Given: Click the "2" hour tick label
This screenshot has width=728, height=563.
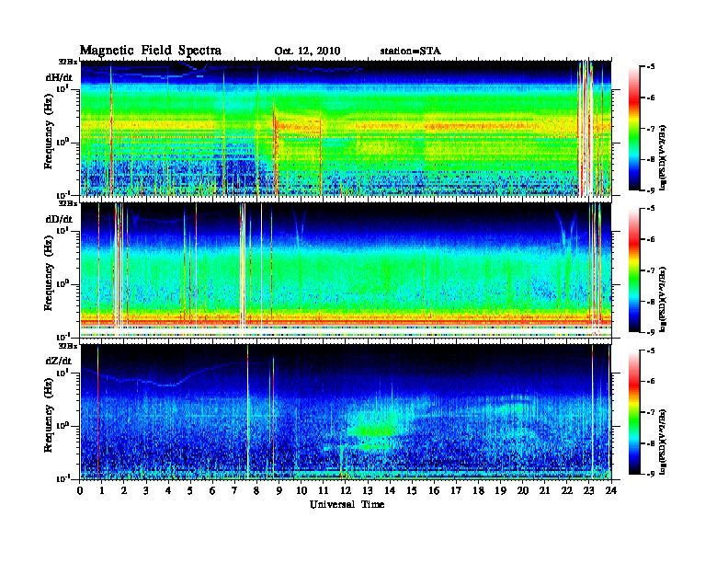Looking at the screenshot, I should tap(124, 490).
